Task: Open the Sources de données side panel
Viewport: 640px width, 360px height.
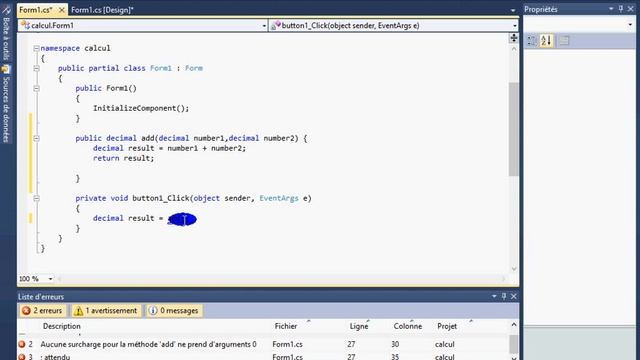Action: [6, 104]
